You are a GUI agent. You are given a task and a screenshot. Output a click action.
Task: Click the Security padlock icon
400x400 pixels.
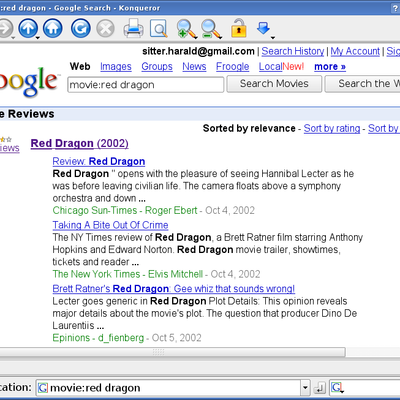[x=239, y=28]
